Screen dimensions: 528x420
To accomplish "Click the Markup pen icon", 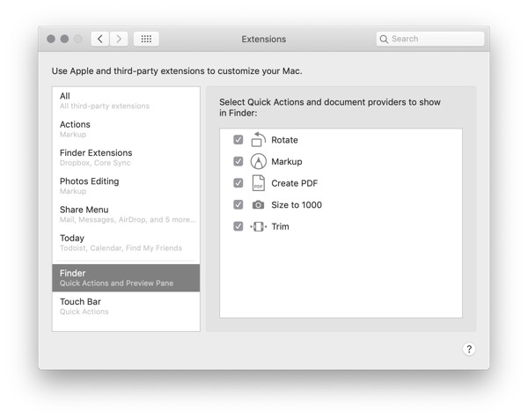I will click(x=258, y=161).
